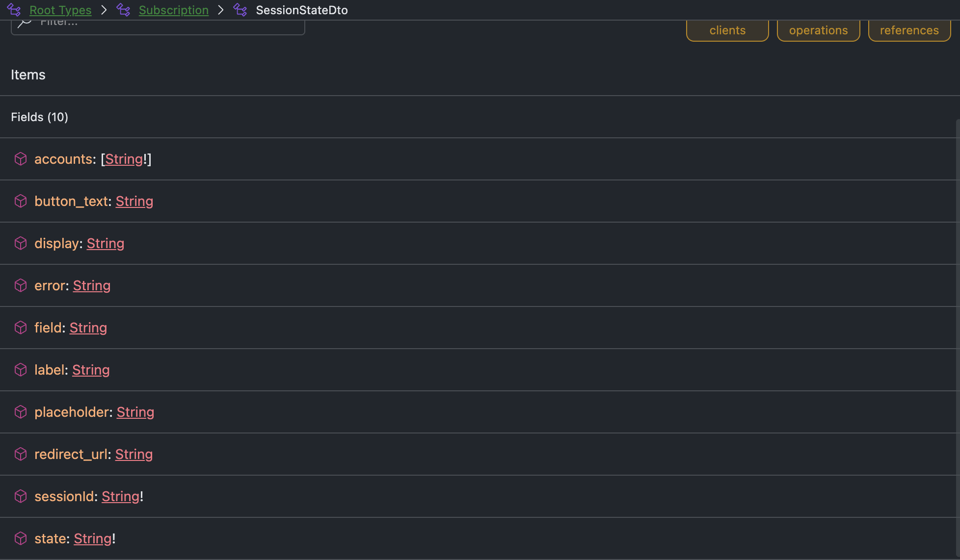
Task: Click the schema icon before Root Types breadcrumb
Action: click(x=14, y=10)
